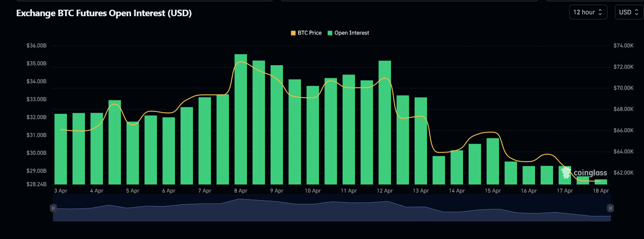
Task: Click the chart title Exchange BTC Futures Open Interest
Action: pyautogui.click(x=104, y=13)
